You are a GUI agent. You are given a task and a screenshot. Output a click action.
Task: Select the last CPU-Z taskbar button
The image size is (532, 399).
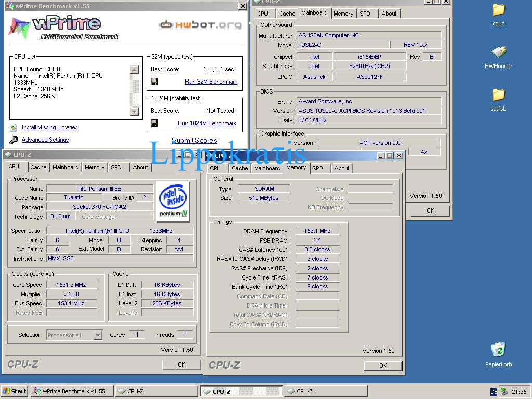coord(326,391)
